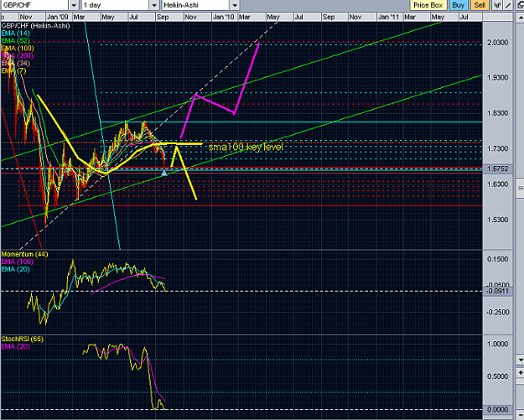The height and width of the screenshot is (420, 524).
Task: Click the Jan '11 time axis label
Action: coord(389,17)
